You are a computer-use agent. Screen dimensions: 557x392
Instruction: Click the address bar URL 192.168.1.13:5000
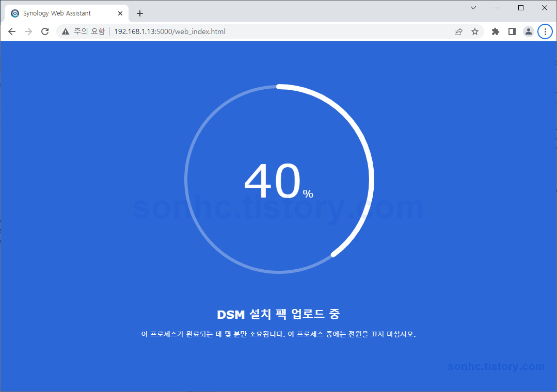[170, 31]
